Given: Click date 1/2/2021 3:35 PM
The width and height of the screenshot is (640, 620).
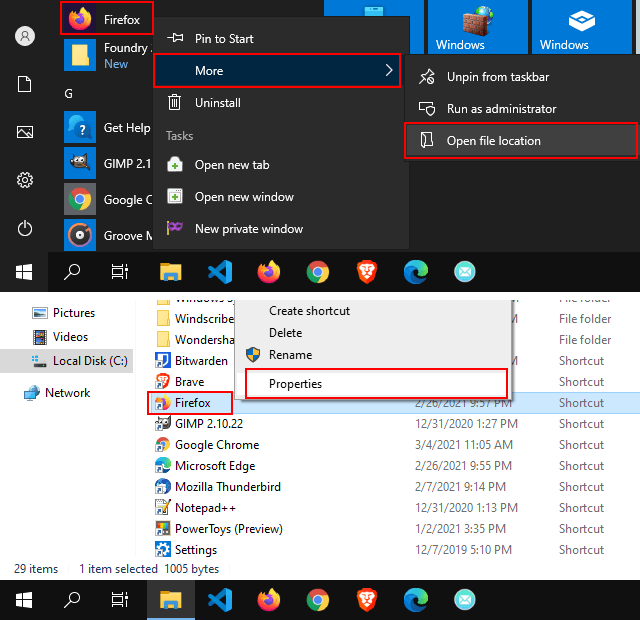Looking at the screenshot, I should click(x=460, y=529).
